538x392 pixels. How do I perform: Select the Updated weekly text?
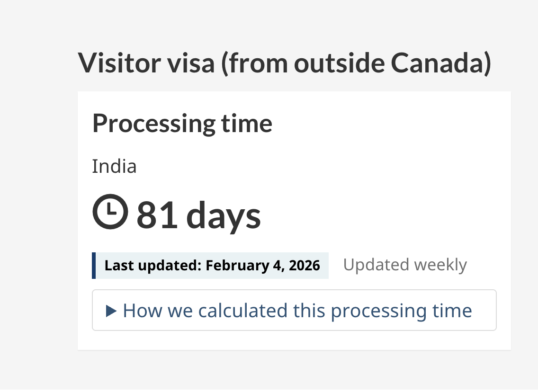click(x=405, y=265)
